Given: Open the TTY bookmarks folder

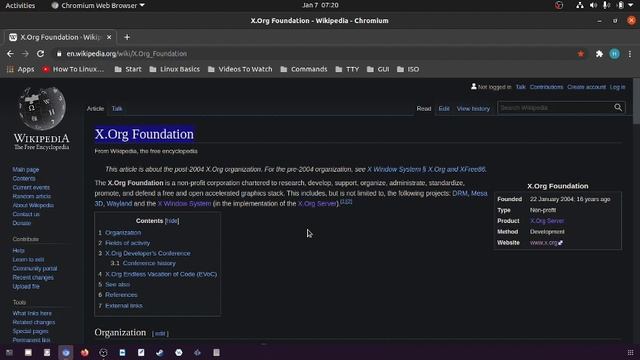Looking at the screenshot, I should tap(347, 69).
